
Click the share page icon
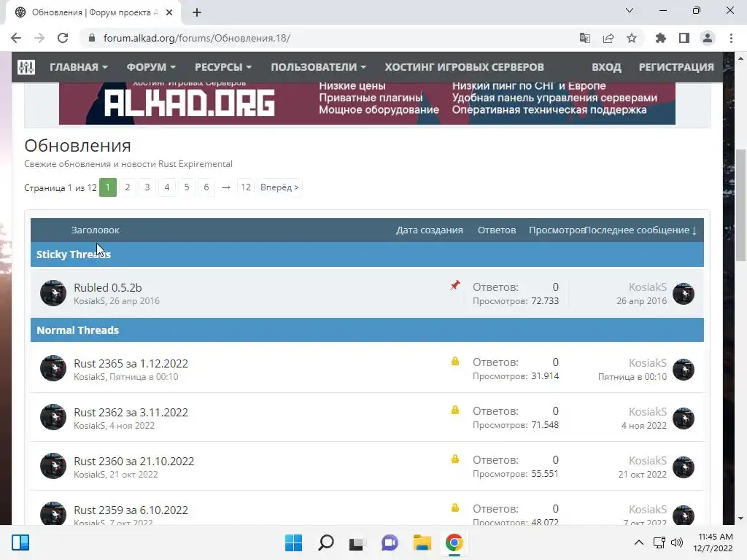coord(608,38)
